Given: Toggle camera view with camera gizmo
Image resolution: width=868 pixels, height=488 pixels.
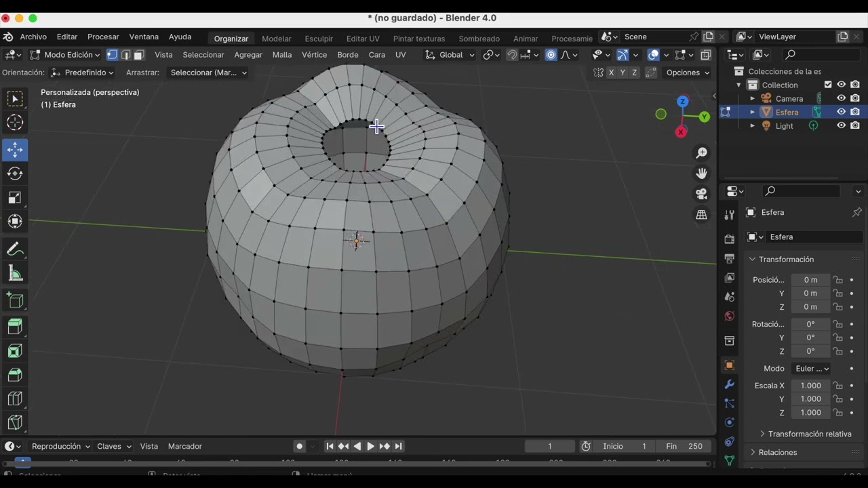Looking at the screenshot, I should click(702, 194).
